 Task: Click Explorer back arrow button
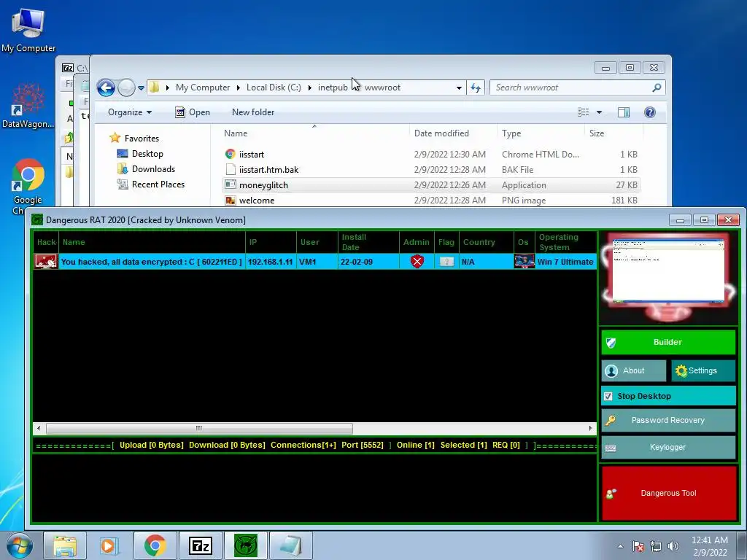[106, 87]
